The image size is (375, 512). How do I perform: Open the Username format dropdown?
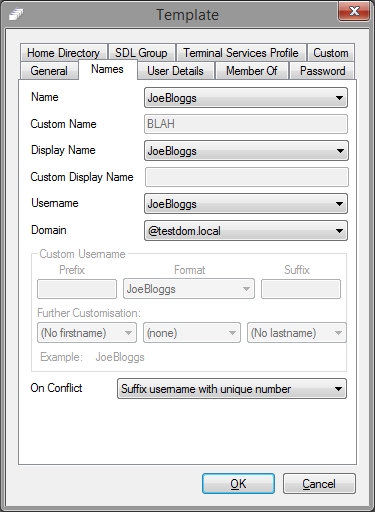tap(246, 204)
